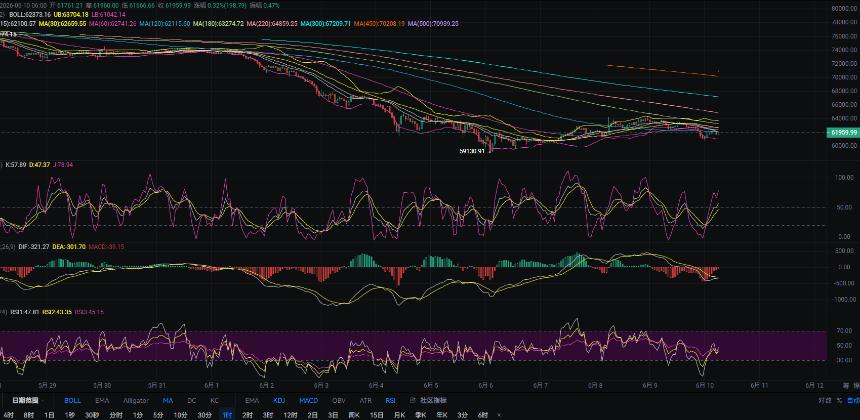Screen dimensions: 860x420
Task: Toggle the MA overlay indicator
Action: point(168,400)
